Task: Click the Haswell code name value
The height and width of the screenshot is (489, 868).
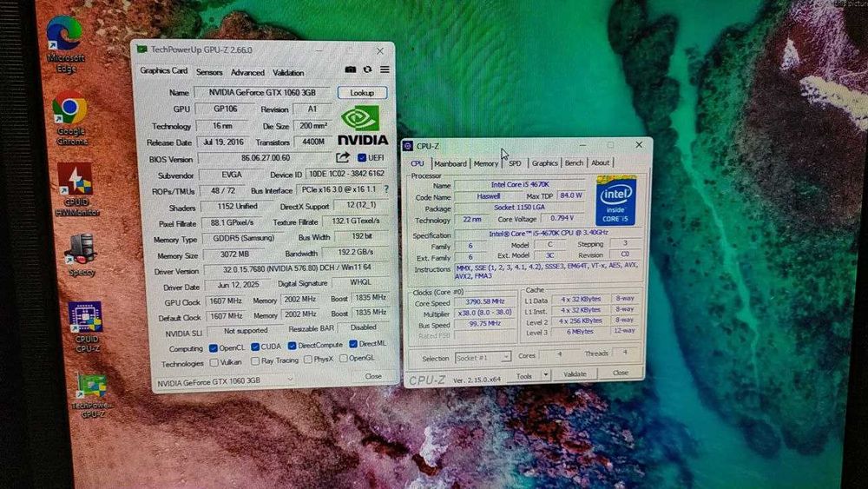Action: [x=488, y=196]
